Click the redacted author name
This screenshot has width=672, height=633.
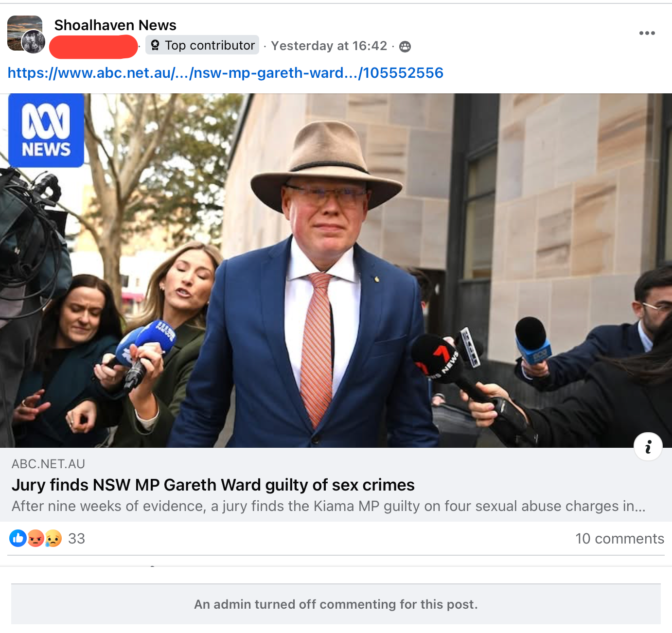tap(93, 46)
